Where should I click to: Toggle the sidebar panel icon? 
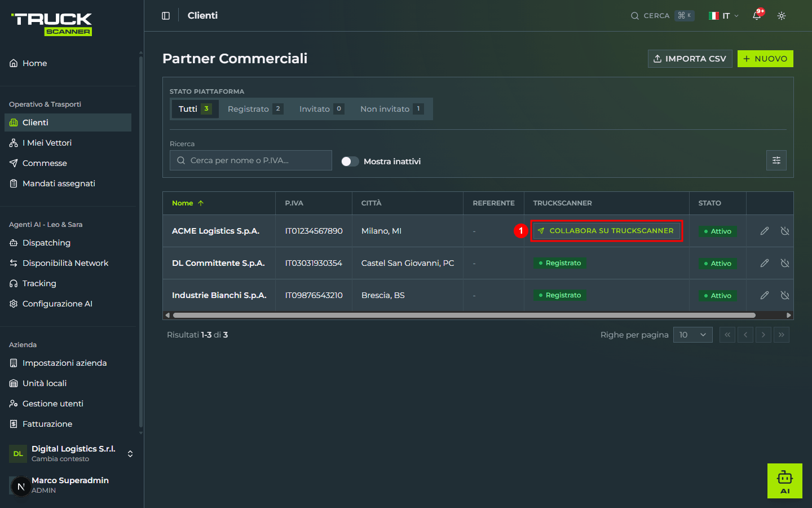166,16
